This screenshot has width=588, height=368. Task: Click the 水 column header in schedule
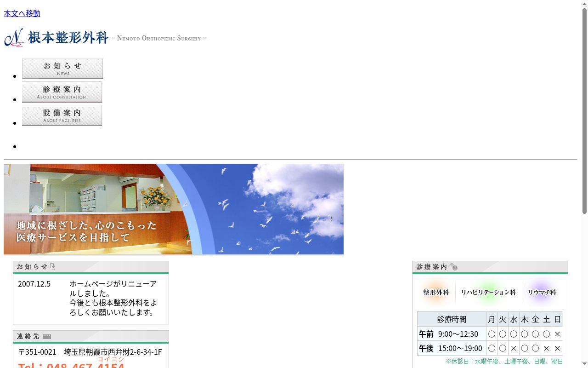[514, 319]
